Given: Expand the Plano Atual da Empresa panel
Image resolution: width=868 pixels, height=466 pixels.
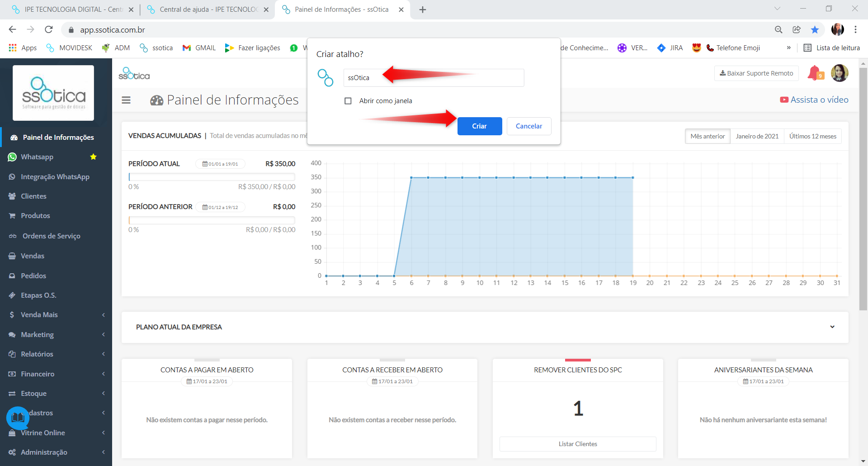Looking at the screenshot, I should (x=832, y=327).
